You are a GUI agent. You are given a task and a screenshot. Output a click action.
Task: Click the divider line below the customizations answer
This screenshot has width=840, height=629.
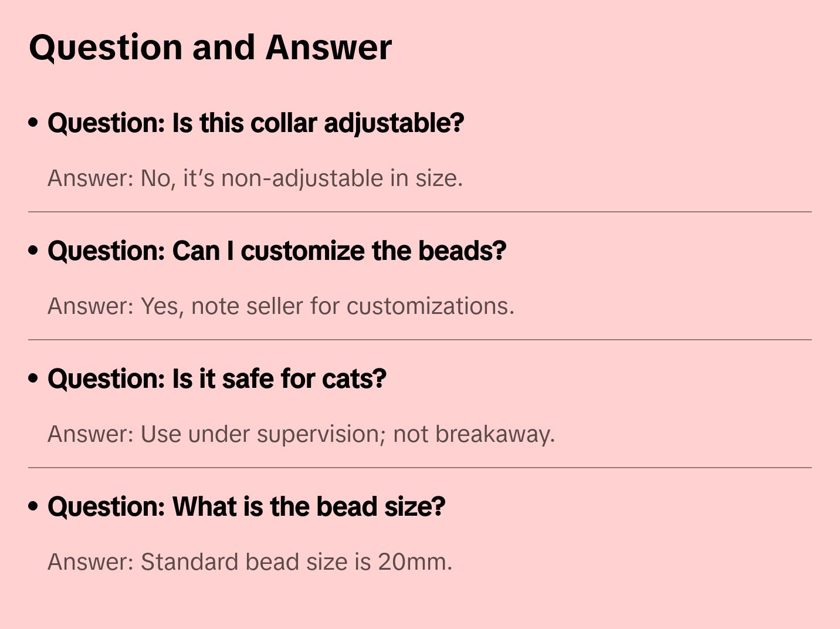(420, 340)
